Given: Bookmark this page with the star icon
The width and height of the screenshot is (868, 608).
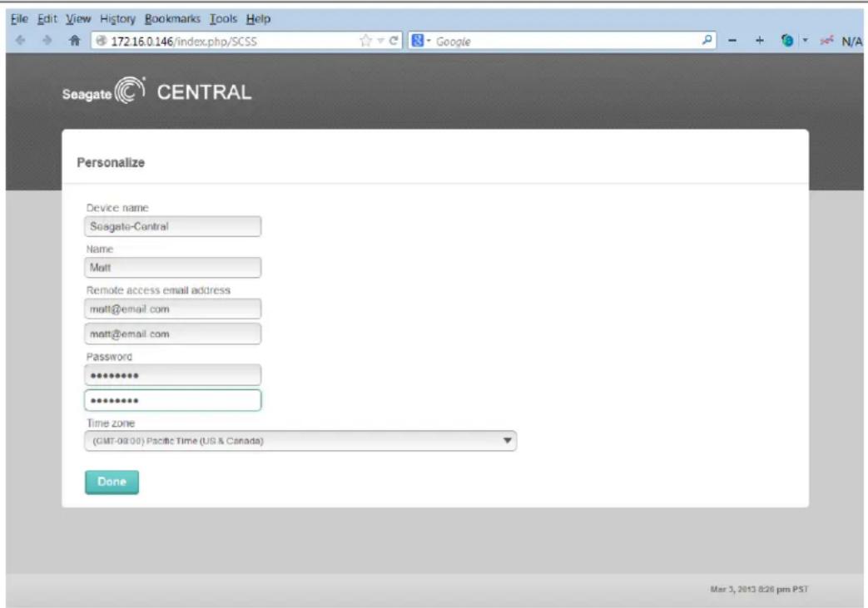Looking at the screenshot, I should pyautogui.click(x=365, y=41).
